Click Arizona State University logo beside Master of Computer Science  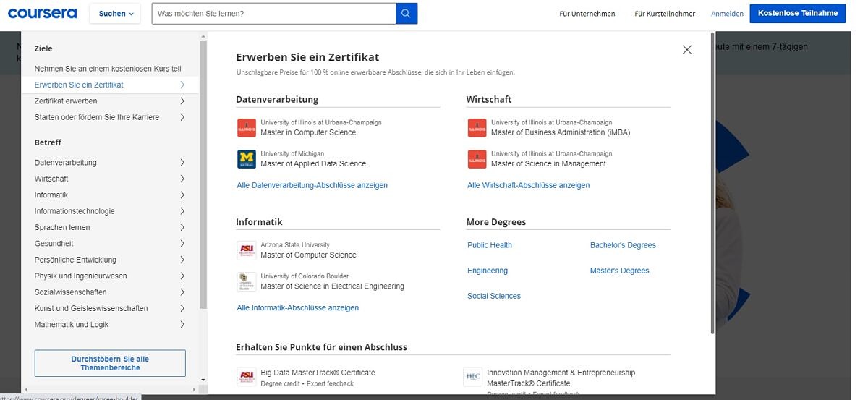[x=247, y=250]
